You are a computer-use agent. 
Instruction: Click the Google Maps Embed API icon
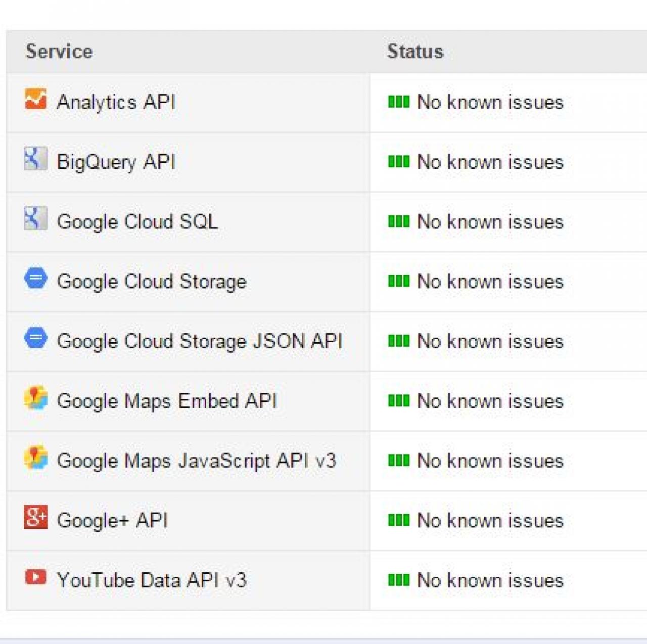[35, 398]
